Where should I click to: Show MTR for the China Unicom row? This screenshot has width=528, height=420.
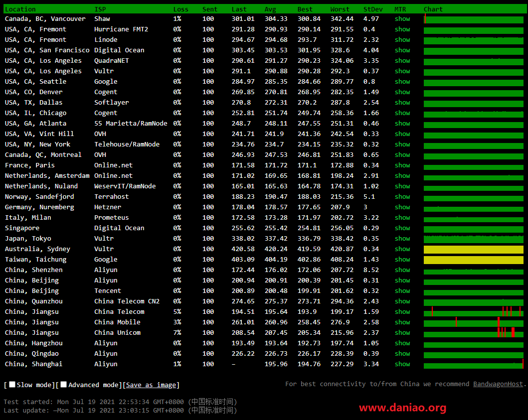(402, 332)
